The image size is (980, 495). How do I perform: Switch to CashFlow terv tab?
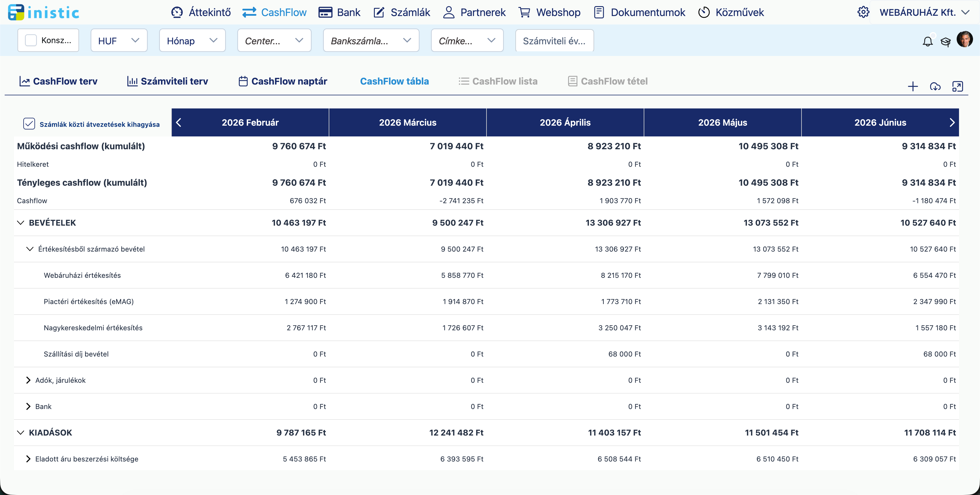(58, 81)
